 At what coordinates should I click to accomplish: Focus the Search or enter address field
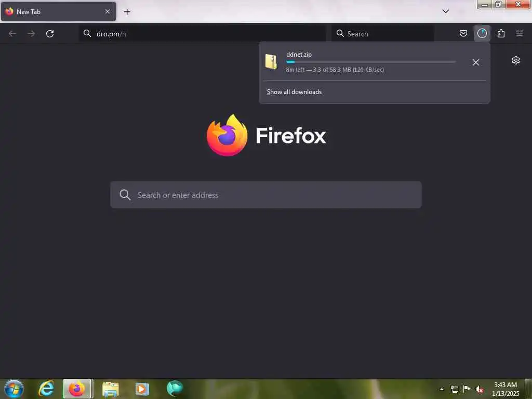tap(266, 195)
